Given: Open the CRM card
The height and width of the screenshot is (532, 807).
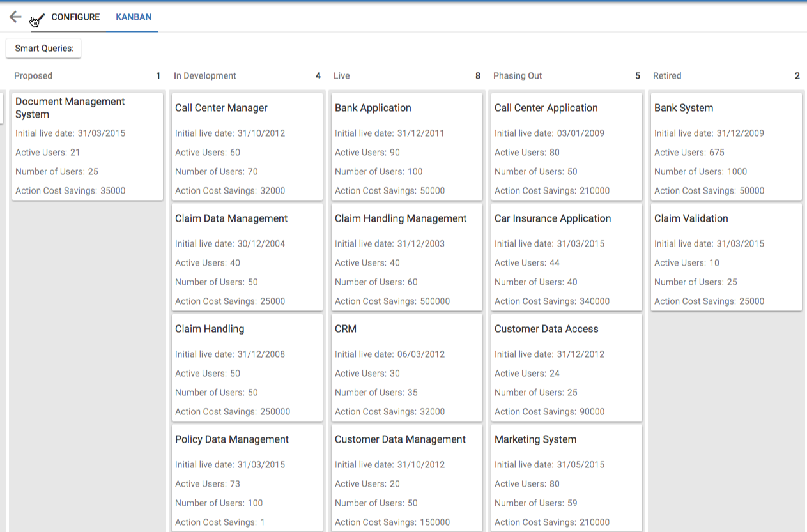Looking at the screenshot, I should [x=406, y=367].
